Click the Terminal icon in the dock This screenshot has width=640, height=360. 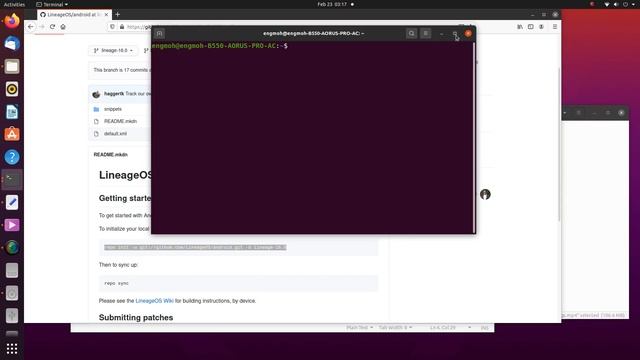pos(12,180)
